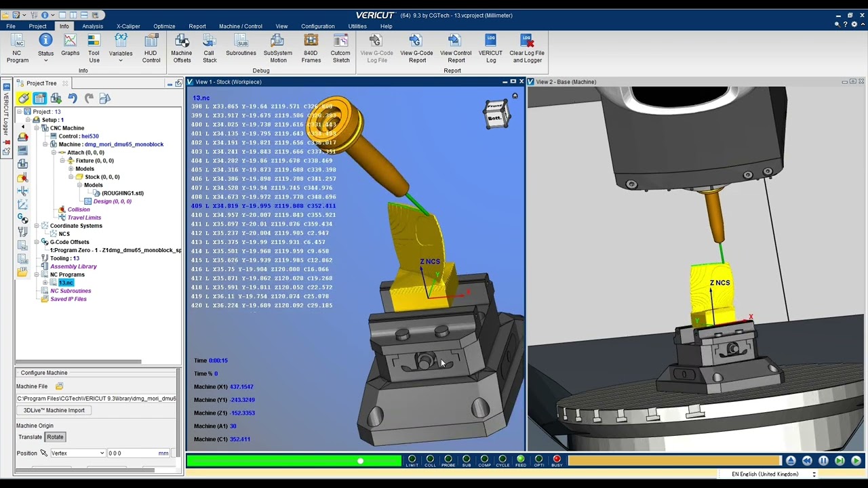Select Travel Limits in project tree
The image size is (868, 488).
[x=83, y=218]
